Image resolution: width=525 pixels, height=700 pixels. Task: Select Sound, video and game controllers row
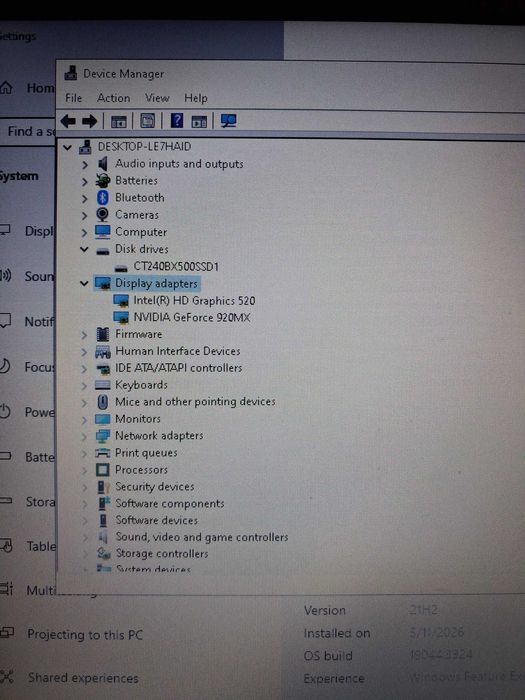pos(202,537)
